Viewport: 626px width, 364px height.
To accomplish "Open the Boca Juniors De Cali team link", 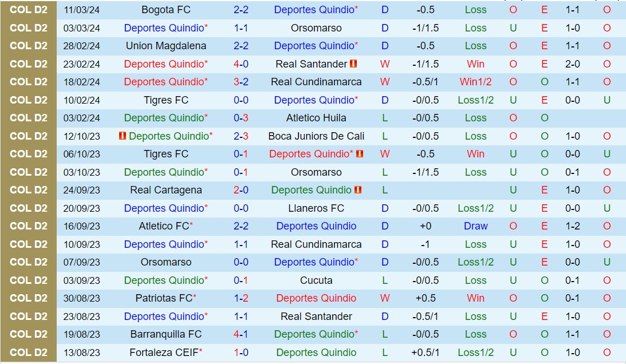I will point(316,136).
